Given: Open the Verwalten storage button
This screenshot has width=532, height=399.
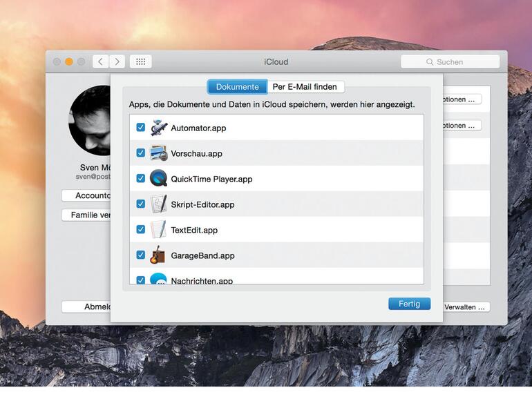Looking at the screenshot, I should coord(466,307).
